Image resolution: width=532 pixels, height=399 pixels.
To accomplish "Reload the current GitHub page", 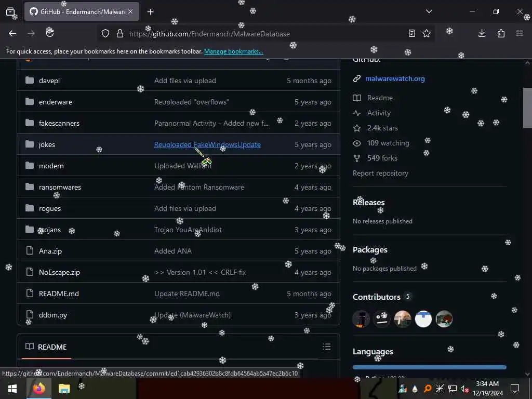I will 50,33.
